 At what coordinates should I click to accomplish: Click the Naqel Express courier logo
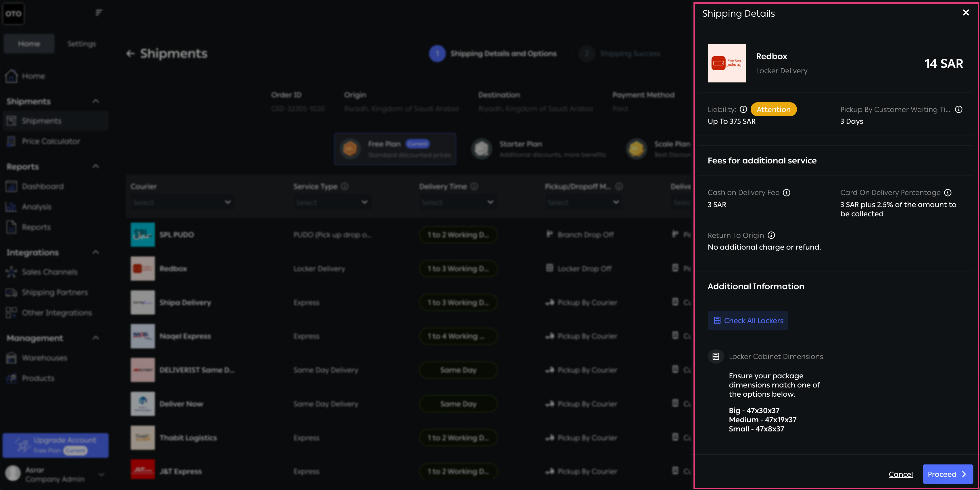click(143, 336)
